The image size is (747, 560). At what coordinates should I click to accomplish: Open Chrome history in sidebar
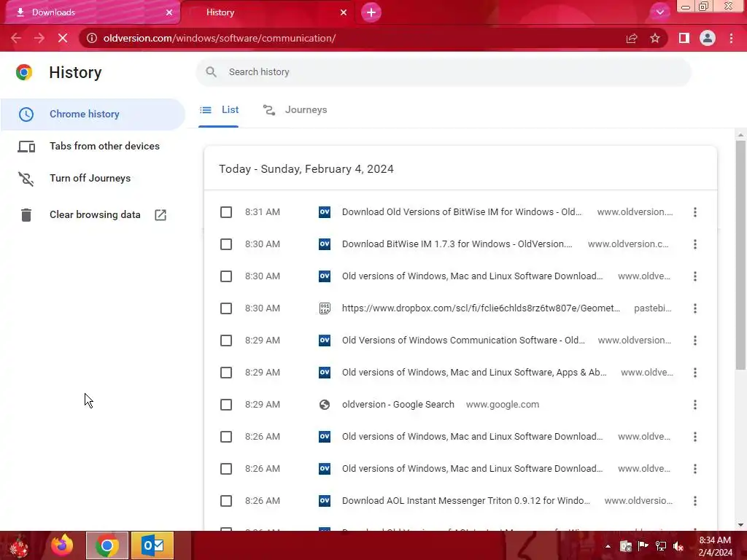pos(93,114)
